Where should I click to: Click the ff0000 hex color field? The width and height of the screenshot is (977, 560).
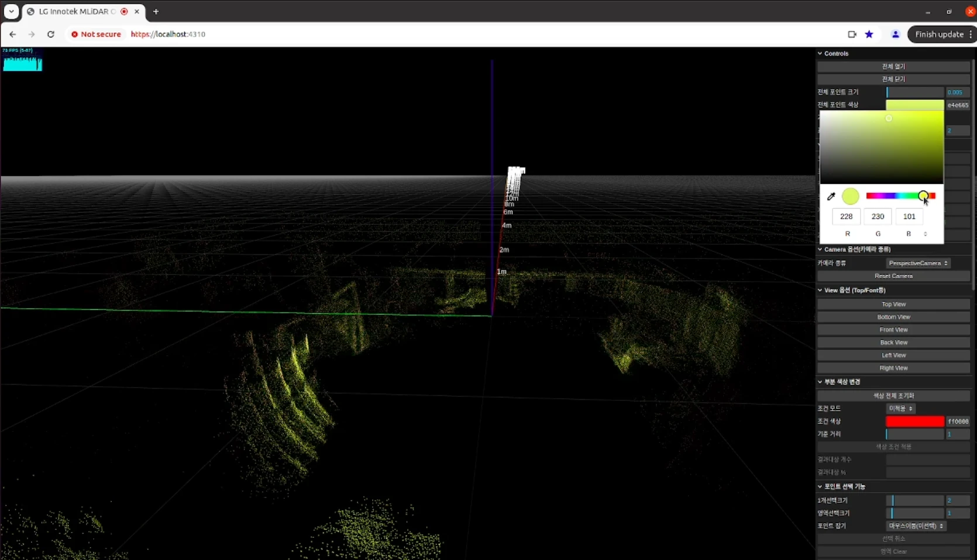click(x=958, y=421)
